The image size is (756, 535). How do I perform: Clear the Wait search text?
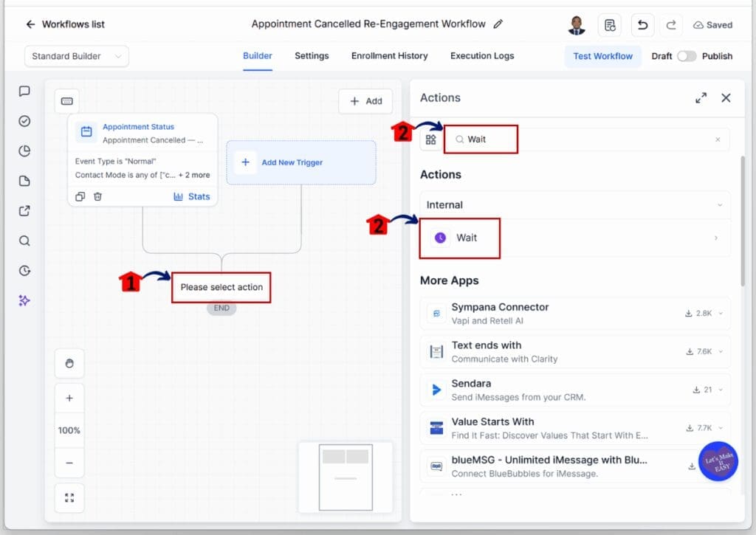point(718,139)
